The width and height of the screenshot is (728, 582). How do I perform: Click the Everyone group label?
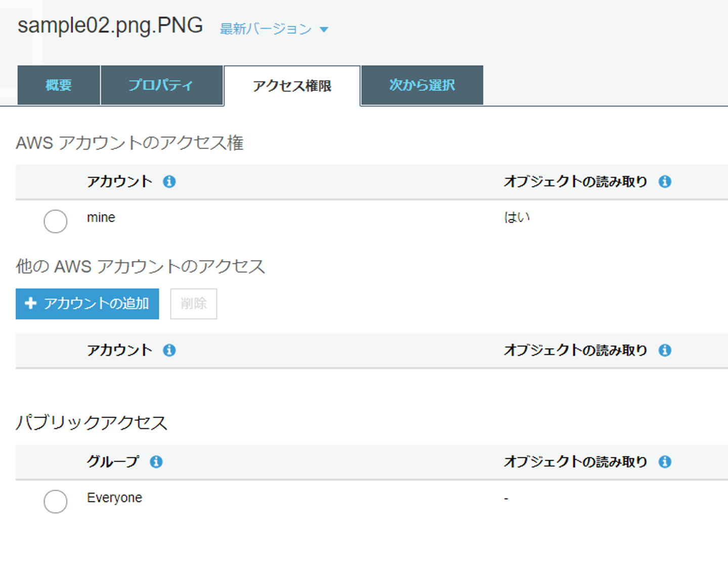tap(114, 498)
